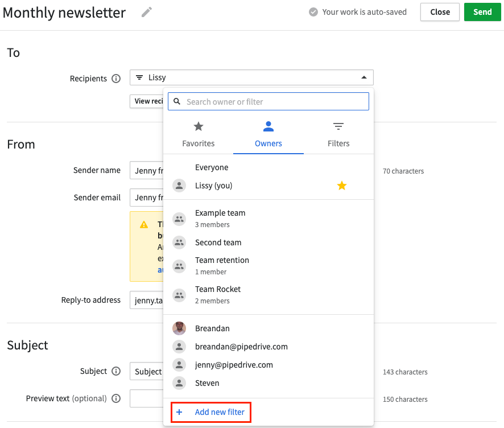The image size is (504, 428).
Task: Select Second team from the owners list
Action: [x=218, y=242]
